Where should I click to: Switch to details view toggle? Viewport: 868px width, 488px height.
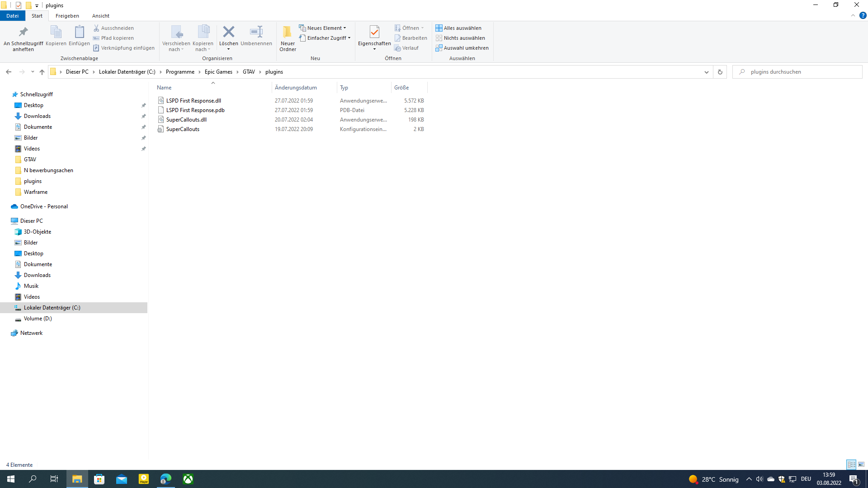[851, 465]
